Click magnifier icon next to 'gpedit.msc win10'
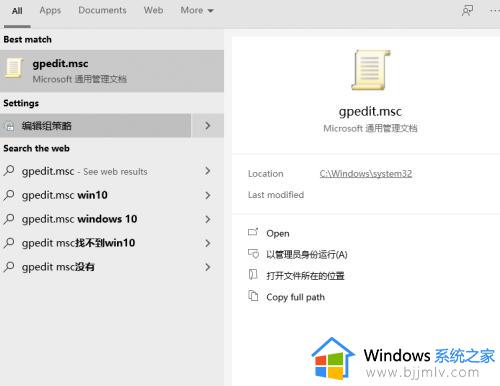The width and height of the screenshot is (500, 386). pyautogui.click(x=9, y=195)
